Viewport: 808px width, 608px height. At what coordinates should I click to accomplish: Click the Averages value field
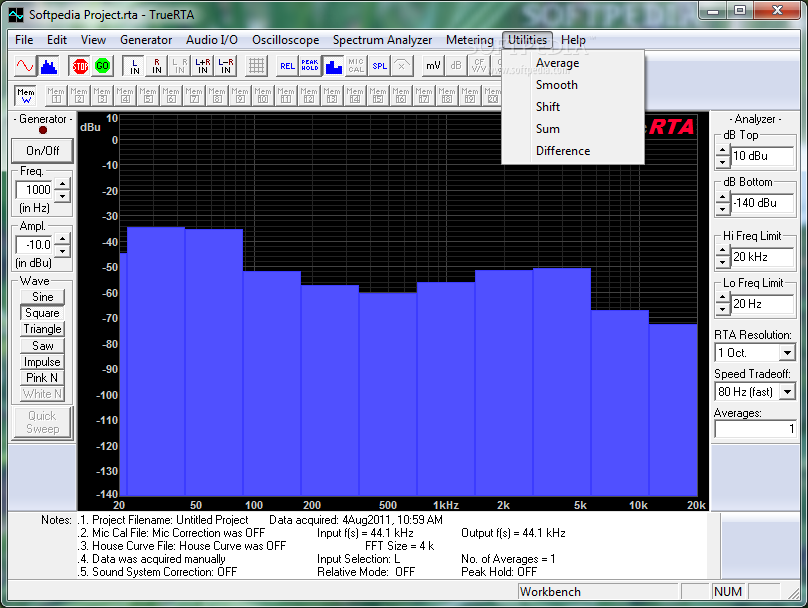click(755, 429)
